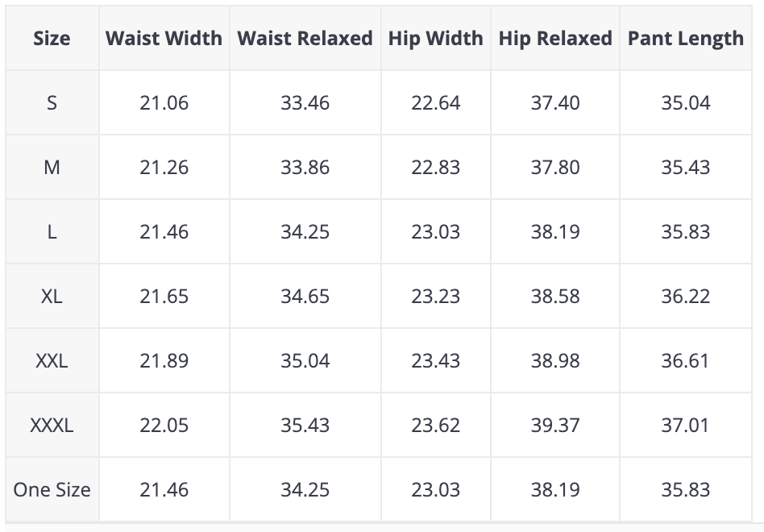Click the One Size row label
Image resolution: width=764 pixels, height=532 pixels.
coord(52,489)
